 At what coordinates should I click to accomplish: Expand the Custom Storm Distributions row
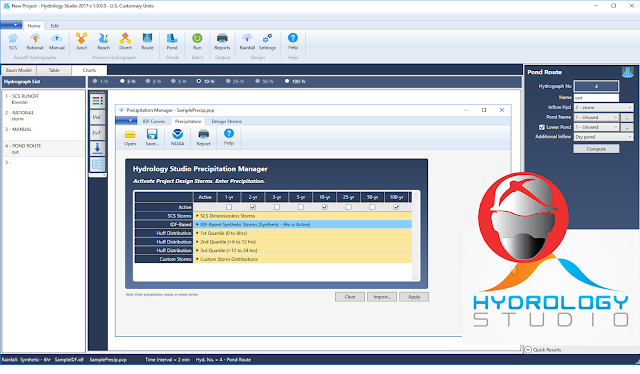[197, 259]
